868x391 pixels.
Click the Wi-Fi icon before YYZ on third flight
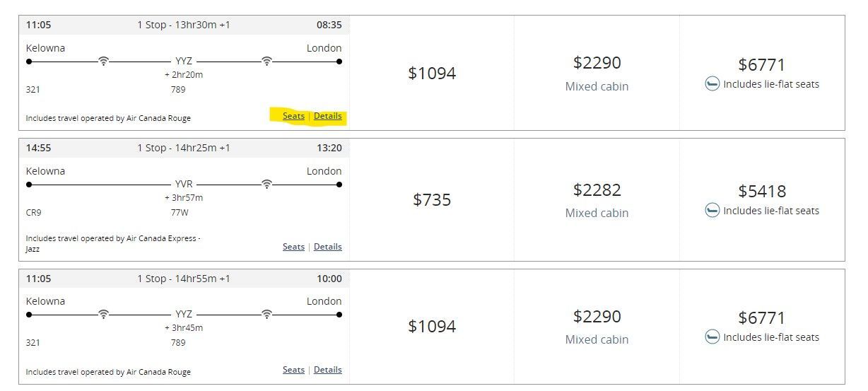coord(103,315)
